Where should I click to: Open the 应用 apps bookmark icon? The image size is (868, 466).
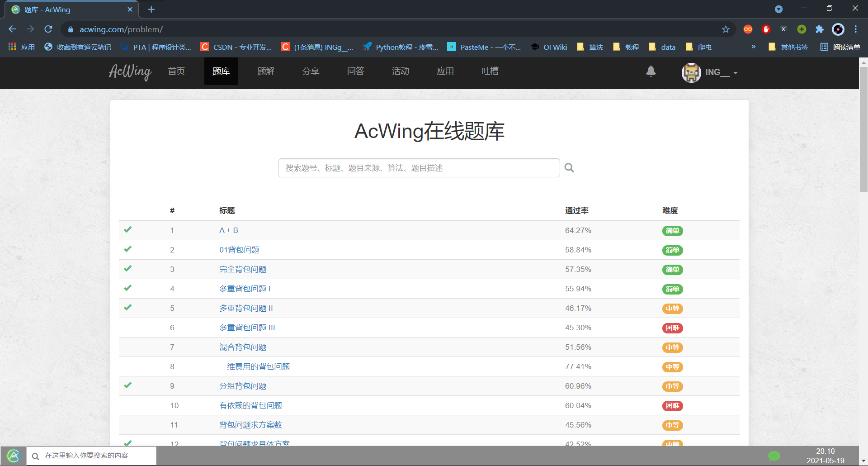tap(22, 47)
